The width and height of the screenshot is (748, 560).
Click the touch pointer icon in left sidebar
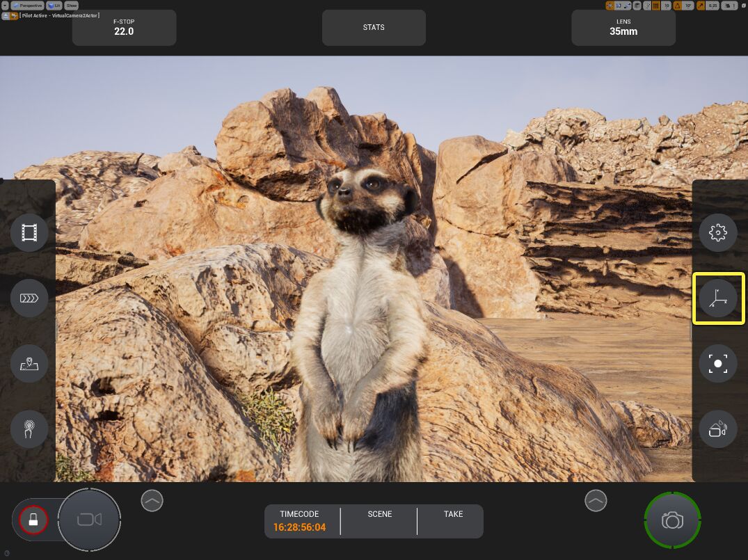coord(29,429)
